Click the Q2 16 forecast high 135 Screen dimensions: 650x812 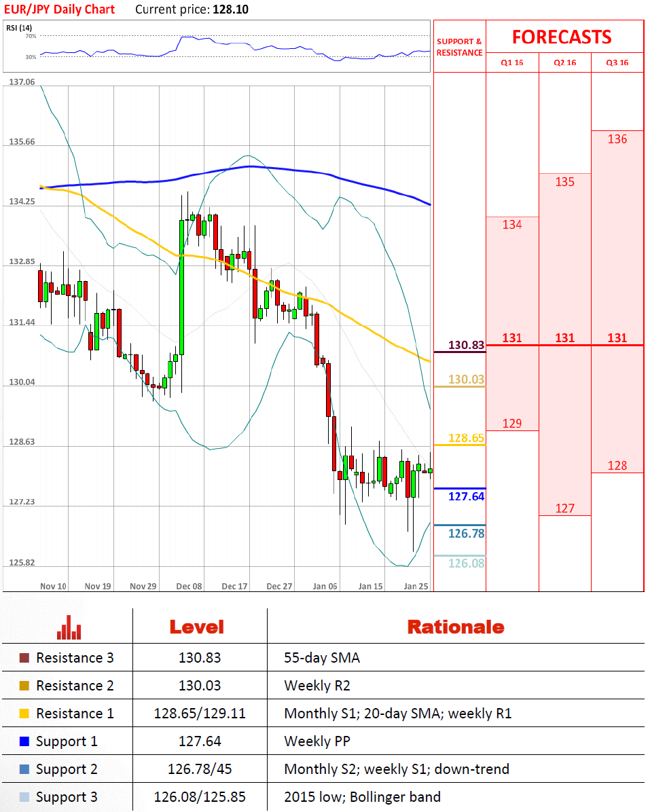pos(565,182)
